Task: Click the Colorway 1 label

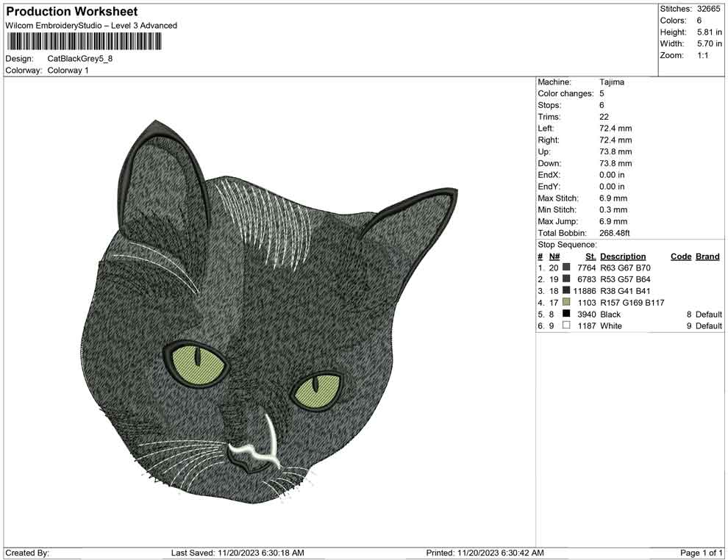Action: tap(67, 71)
